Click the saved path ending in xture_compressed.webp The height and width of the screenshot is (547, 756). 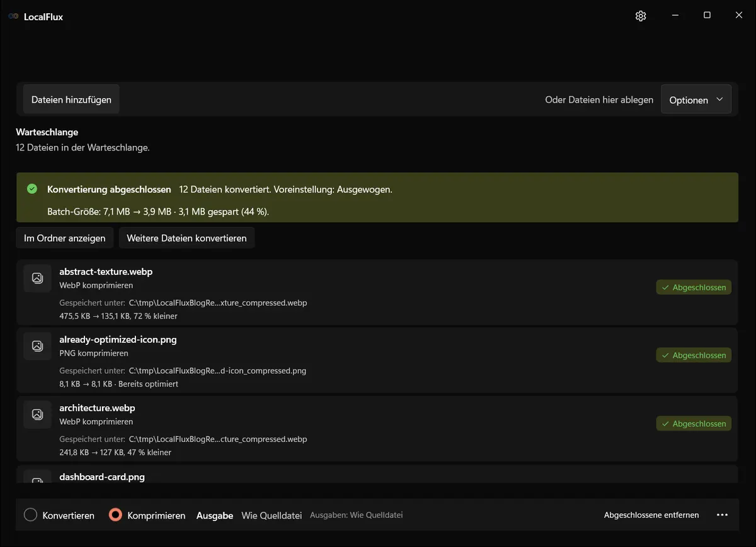click(218, 303)
